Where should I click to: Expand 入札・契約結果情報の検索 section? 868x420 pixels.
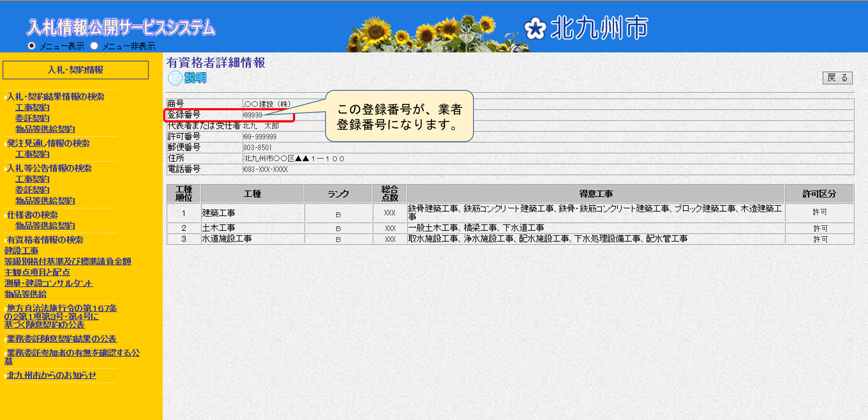point(55,96)
